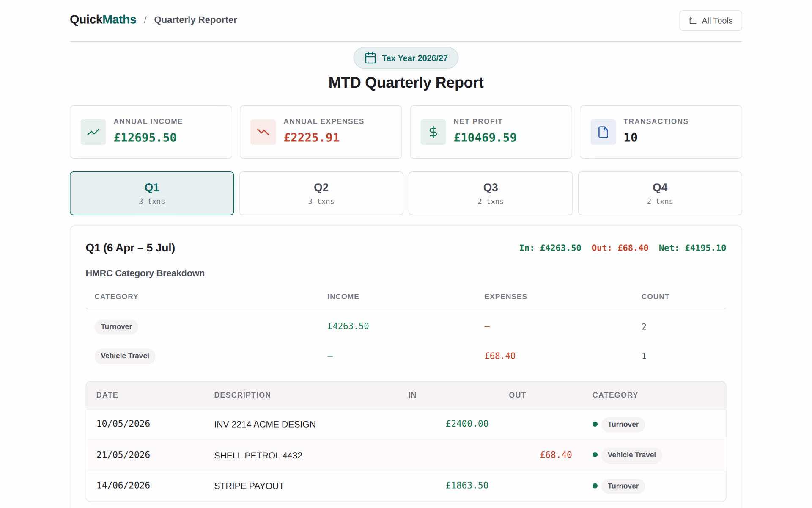Click the Annual Expenses trend-down icon

(x=263, y=132)
